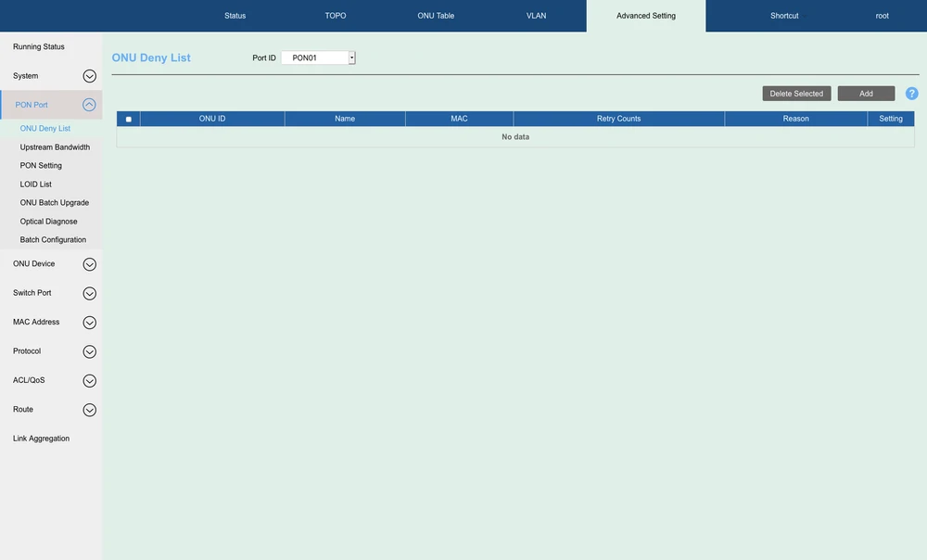Click the Add button
Viewport: 927px width, 560px height.
pyautogui.click(x=866, y=94)
